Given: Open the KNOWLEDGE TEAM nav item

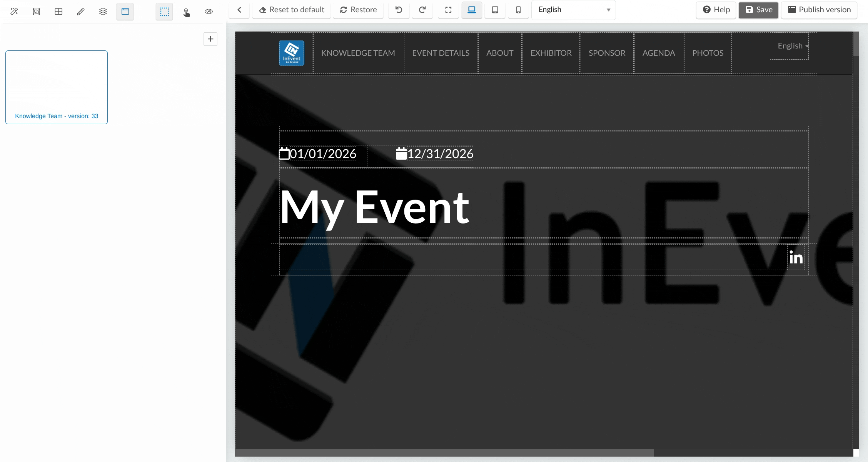Looking at the screenshot, I should 358,53.
